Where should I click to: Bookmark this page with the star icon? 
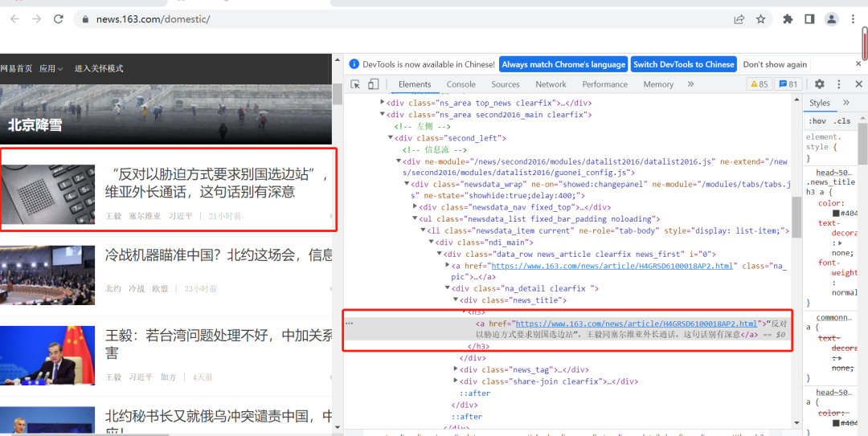coord(760,19)
